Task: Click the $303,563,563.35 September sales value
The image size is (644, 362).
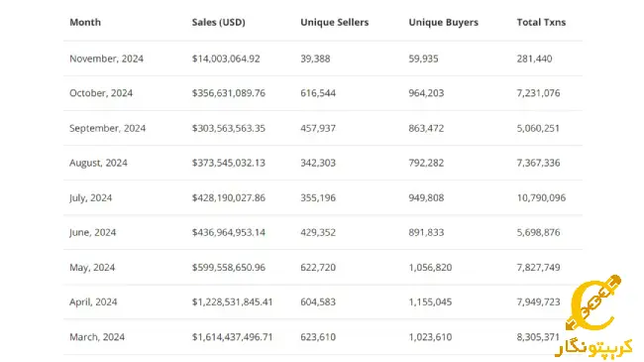Action: click(228, 128)
